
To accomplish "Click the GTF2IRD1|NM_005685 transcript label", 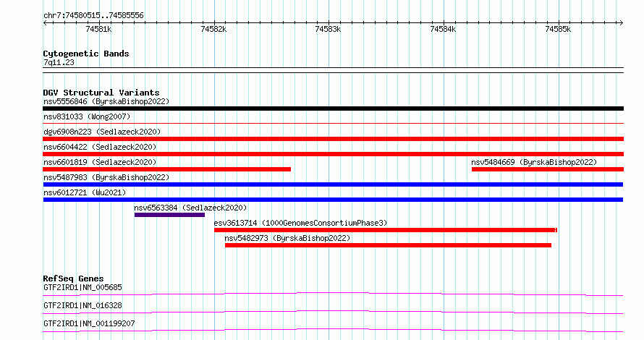I will click(x=83, y=287).
